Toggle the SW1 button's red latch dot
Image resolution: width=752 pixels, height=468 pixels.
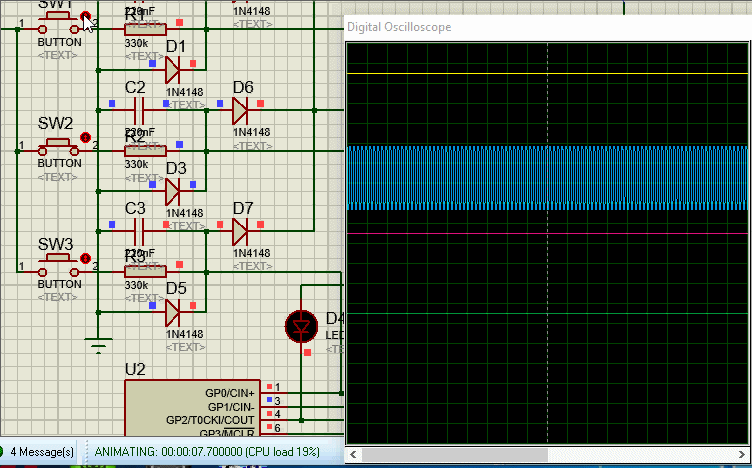(x=85, y=16)
